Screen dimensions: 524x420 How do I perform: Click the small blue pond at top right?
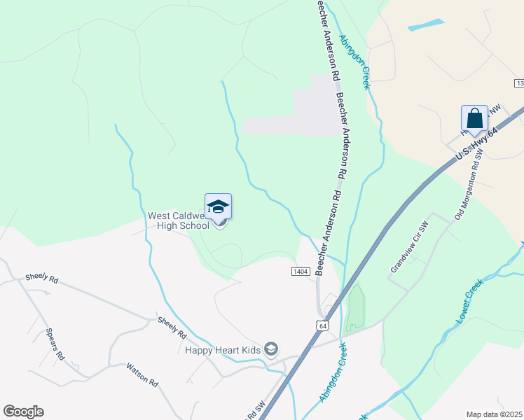tap(426, 24)
